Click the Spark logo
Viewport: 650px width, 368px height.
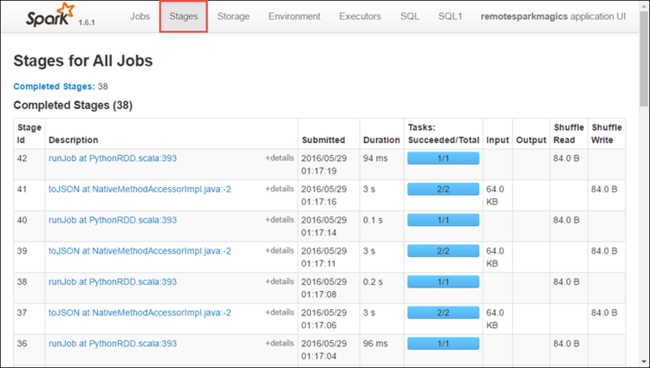pos(50,15)
